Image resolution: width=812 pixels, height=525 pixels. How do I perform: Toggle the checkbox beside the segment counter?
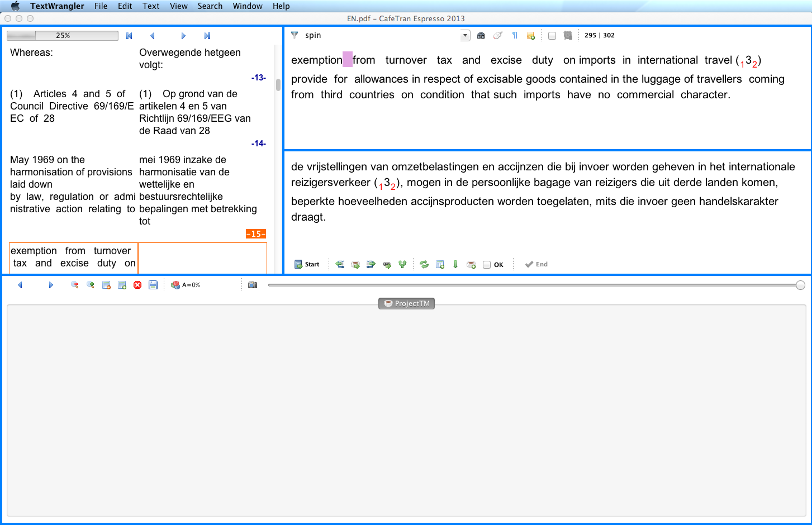(x=552, y=36)
